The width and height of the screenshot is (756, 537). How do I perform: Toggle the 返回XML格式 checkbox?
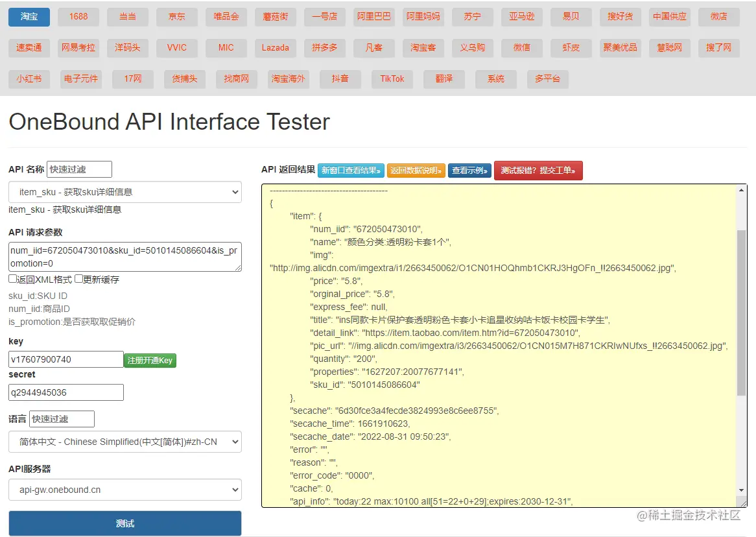pyautogui.click(x=12, y=278)
